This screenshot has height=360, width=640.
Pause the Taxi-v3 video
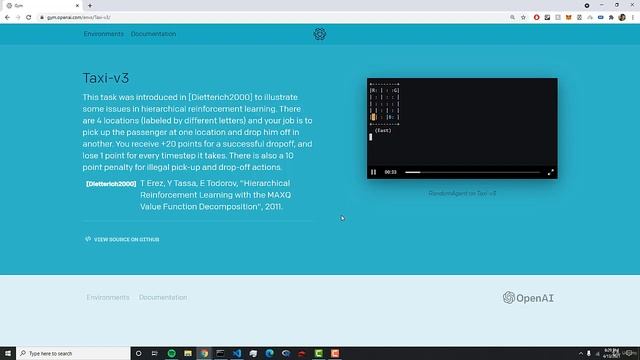point(373,172)
